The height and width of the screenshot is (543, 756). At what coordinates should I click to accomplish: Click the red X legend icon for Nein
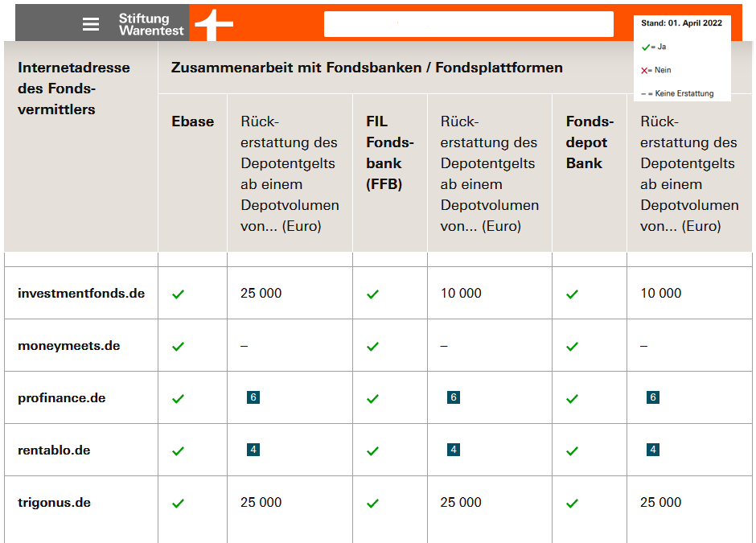645,69
